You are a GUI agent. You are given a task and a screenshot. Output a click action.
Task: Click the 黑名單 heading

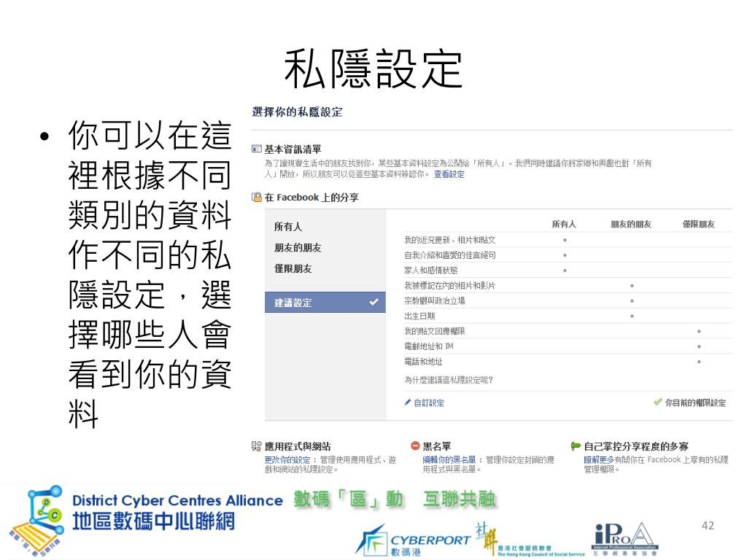(x=437, y=447)
